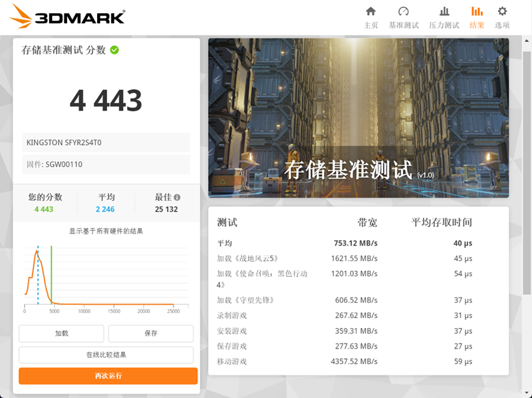The height and width of the screenshot is (398, 532).
Task: Click the 固件 SGW00110 firmware field
Action: tap(106, 164)
